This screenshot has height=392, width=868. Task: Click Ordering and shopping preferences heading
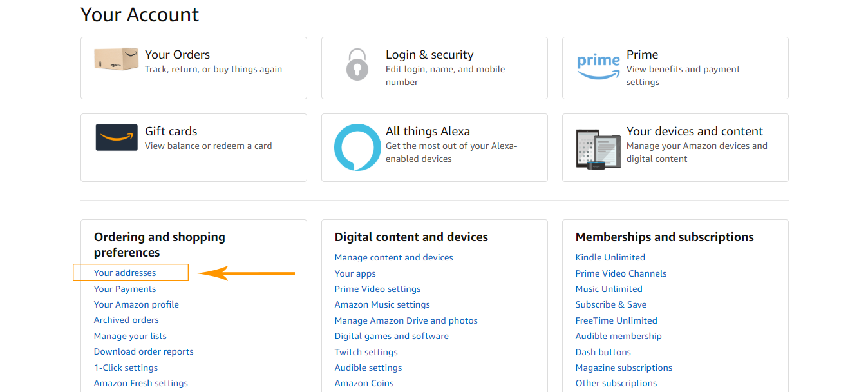coord(160,245)
